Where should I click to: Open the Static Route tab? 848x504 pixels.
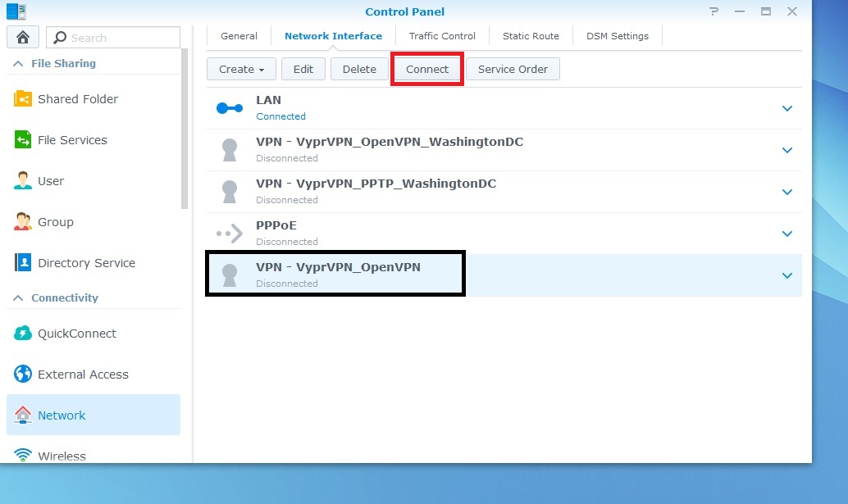(x=531, y=35)
